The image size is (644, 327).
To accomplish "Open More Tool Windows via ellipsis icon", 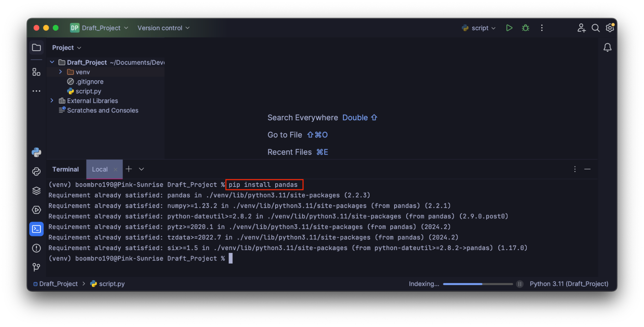I will [36, 91].
